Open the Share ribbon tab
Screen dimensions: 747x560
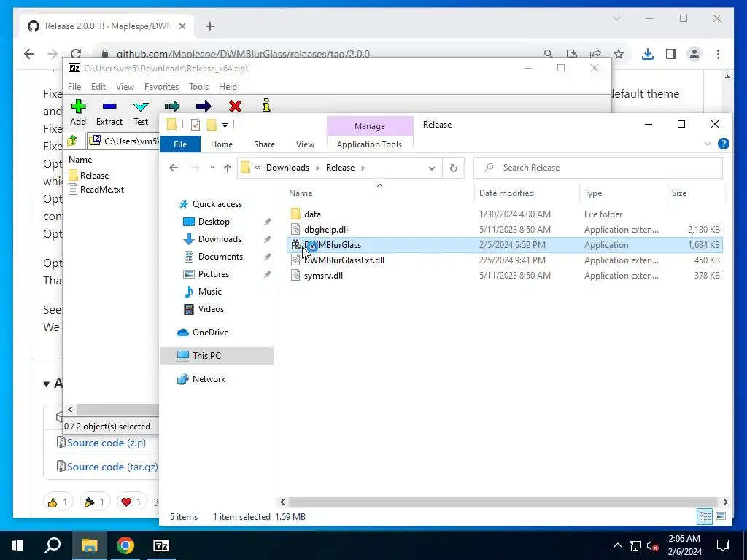[x=264, y=144]
